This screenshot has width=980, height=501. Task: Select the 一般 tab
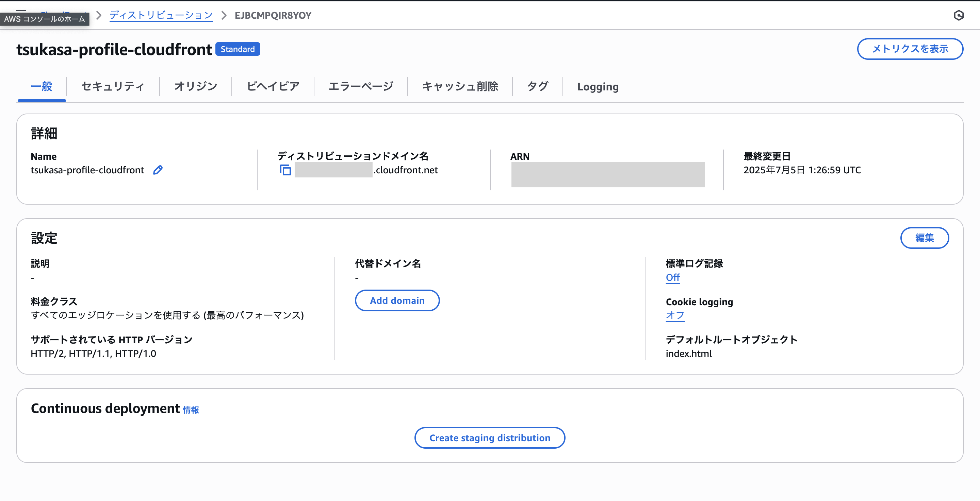[42, 86]
